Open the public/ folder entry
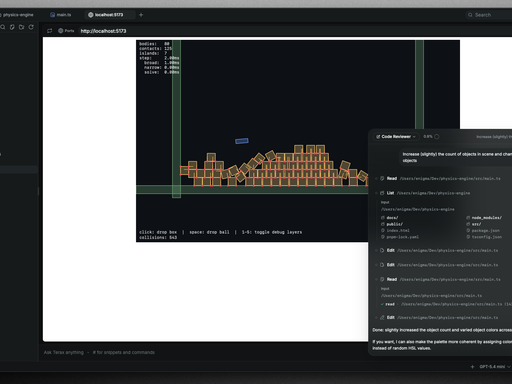512x384 pixels. coord(392,224)
